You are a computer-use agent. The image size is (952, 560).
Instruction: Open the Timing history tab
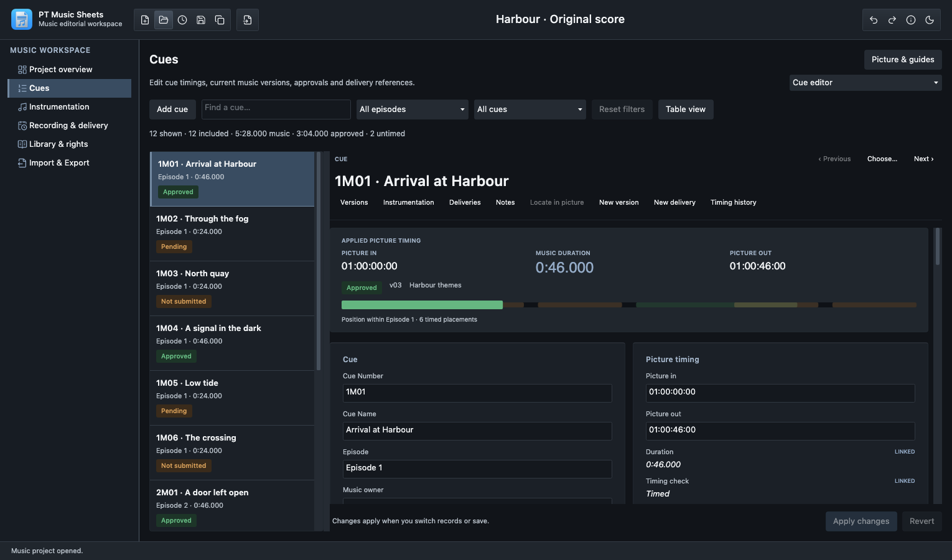click(734, 203)
